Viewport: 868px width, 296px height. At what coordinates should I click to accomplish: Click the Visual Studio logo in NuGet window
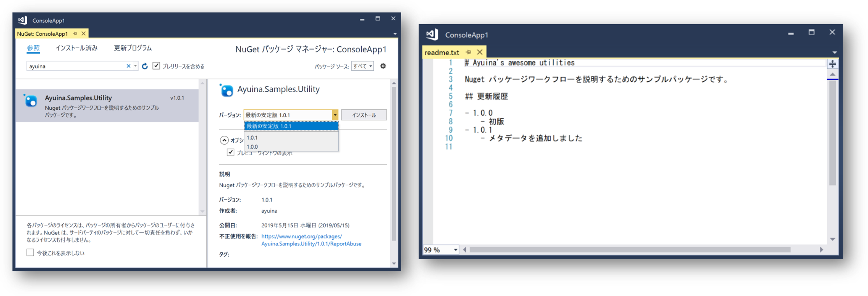click(x=23, y=20)
